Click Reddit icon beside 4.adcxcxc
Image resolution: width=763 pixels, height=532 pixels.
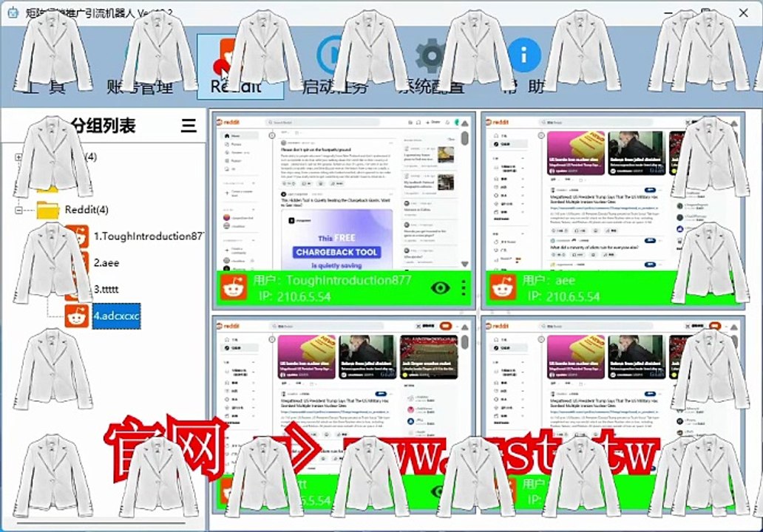click(x=77, y=316)
